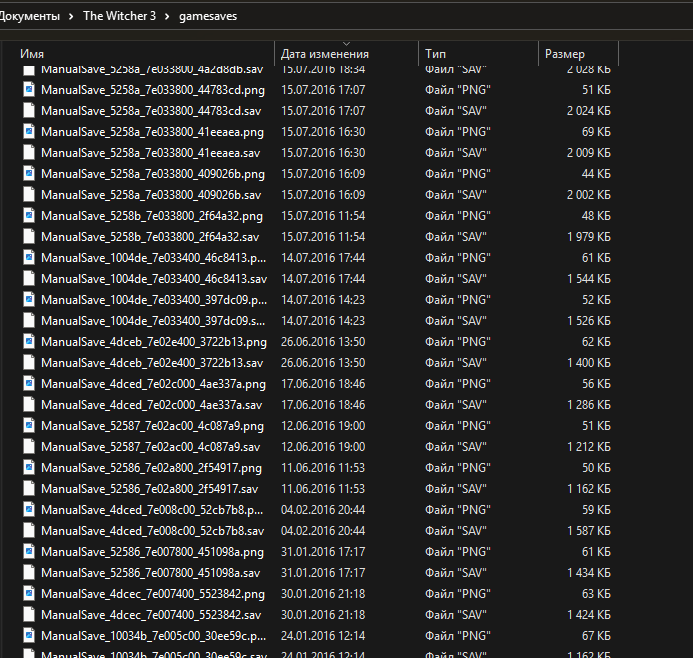Sort files by the Размер column header
693x658 pixels.
pyautogui.click(x=564, y=54)
